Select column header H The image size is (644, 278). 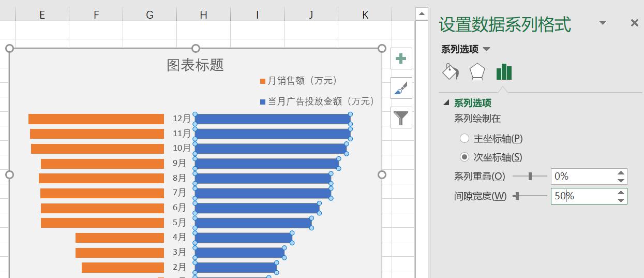(x=203, y=15)
